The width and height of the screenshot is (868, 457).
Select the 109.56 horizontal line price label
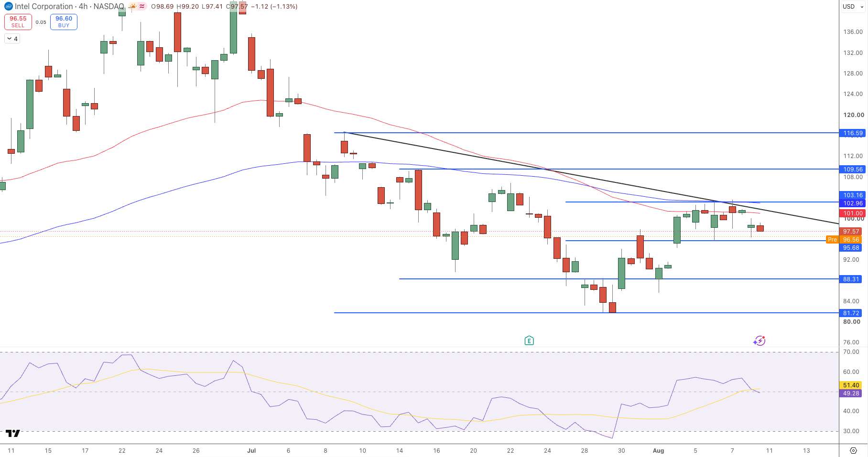853,169
